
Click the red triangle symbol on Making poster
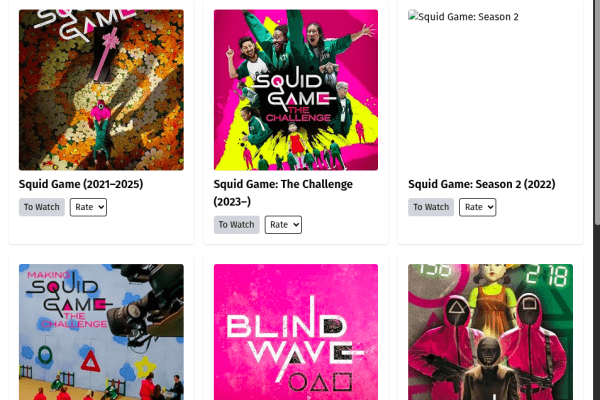pos(90,361)
